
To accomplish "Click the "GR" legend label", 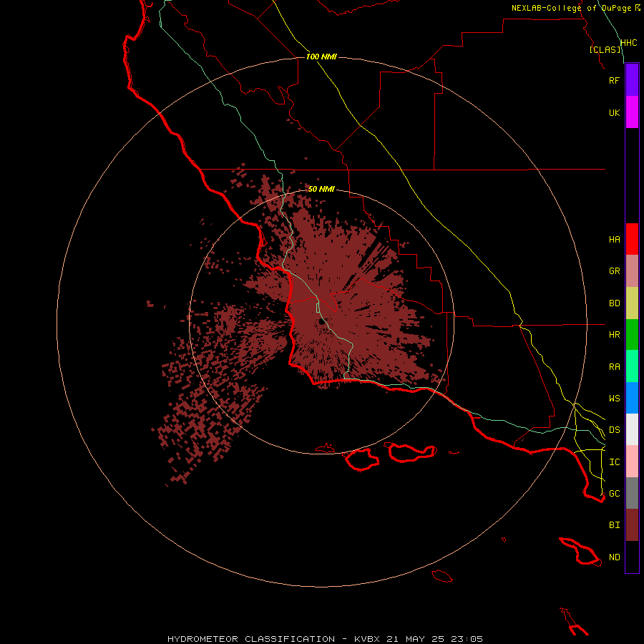I will [614, 271].
